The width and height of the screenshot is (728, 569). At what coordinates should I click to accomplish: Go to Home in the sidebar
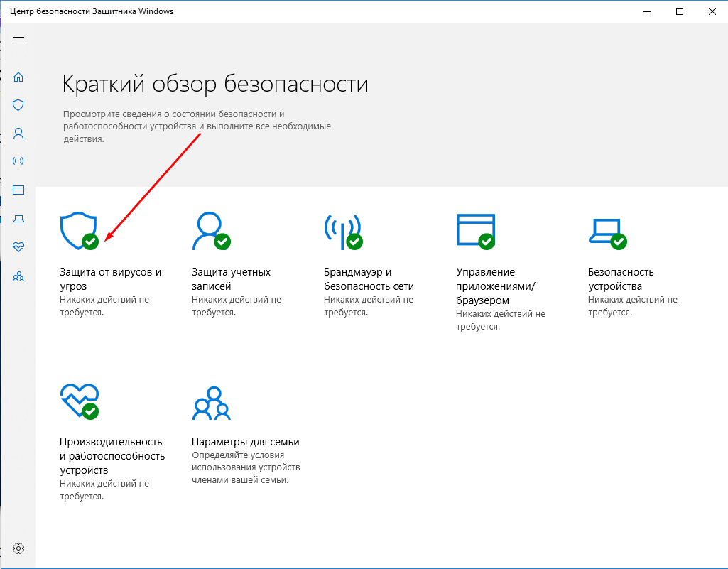click(18, 77)
